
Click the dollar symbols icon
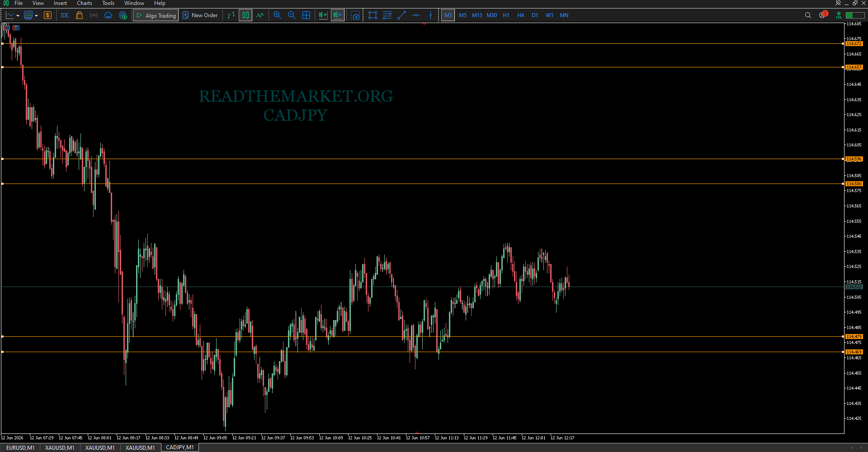pyautogui.click(x=47, y=15)
